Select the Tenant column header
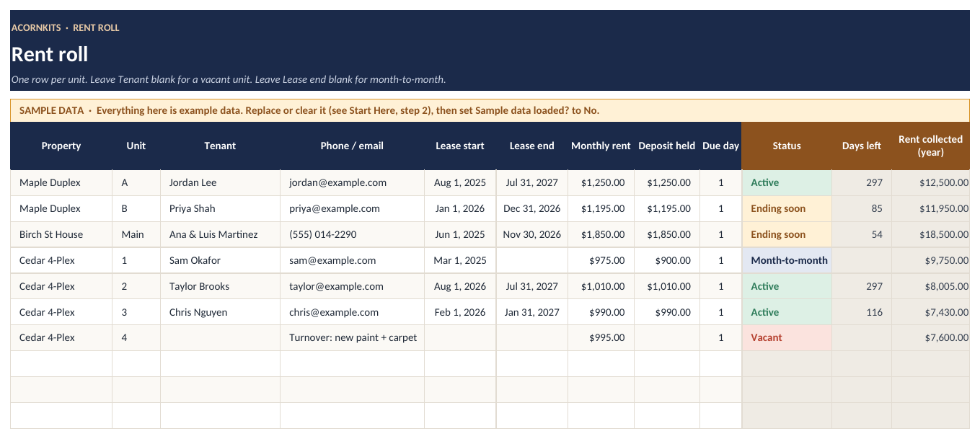980x439 pixels. pyautogui.click(x=220, y=146)
